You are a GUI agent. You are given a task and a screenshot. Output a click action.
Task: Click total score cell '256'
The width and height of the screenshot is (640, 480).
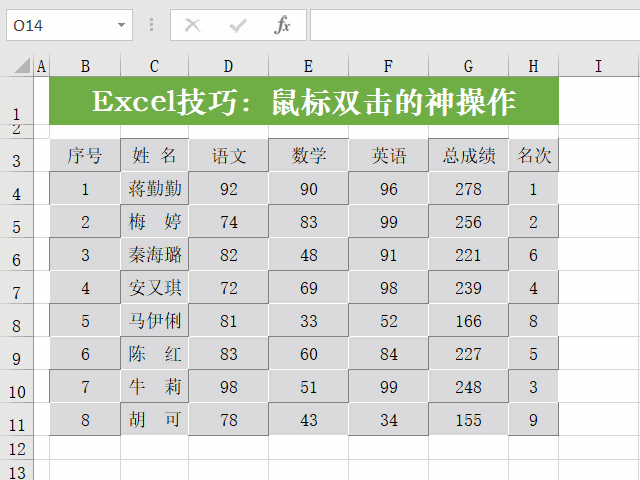pyautogui.click(x=468, y=221)
